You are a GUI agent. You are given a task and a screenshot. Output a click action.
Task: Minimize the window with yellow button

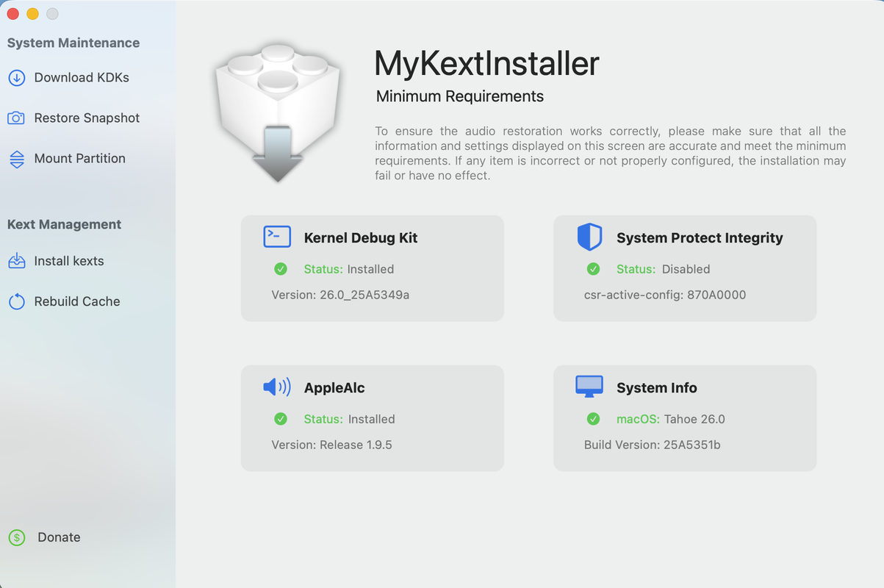[32, 14]
